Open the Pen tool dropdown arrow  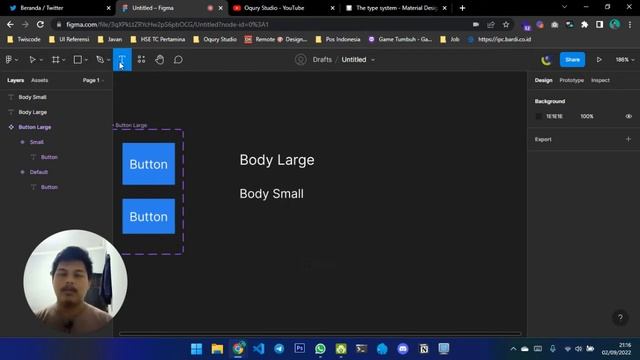click(109, 60)
